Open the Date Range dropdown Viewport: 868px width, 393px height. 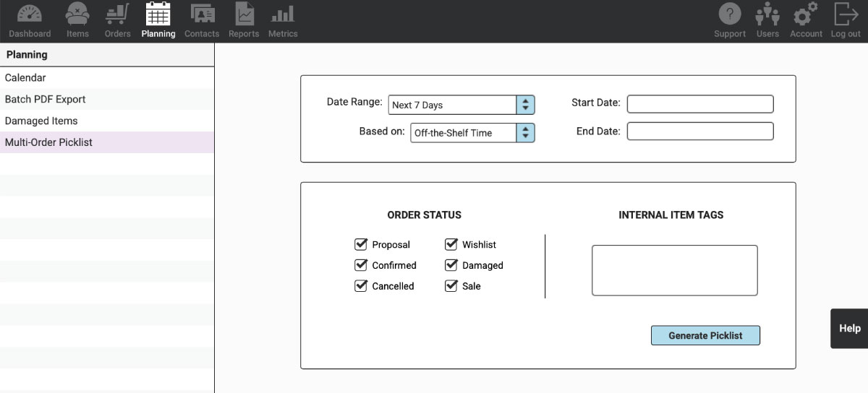(461, 105)
